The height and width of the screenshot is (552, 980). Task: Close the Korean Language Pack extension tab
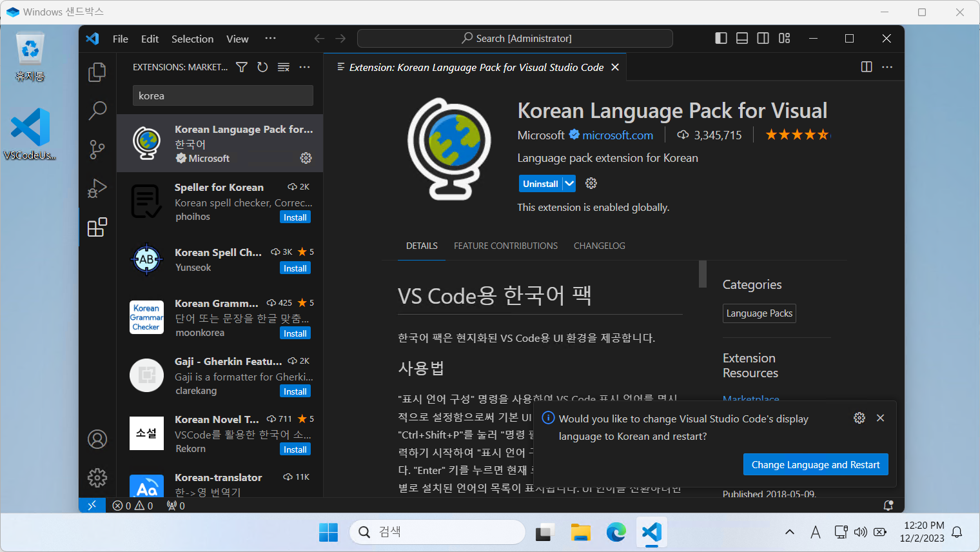coord(615,67)
